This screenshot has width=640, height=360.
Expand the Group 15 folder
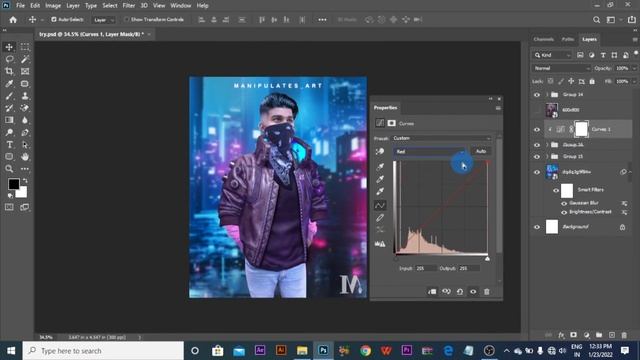tap(547, 157)
